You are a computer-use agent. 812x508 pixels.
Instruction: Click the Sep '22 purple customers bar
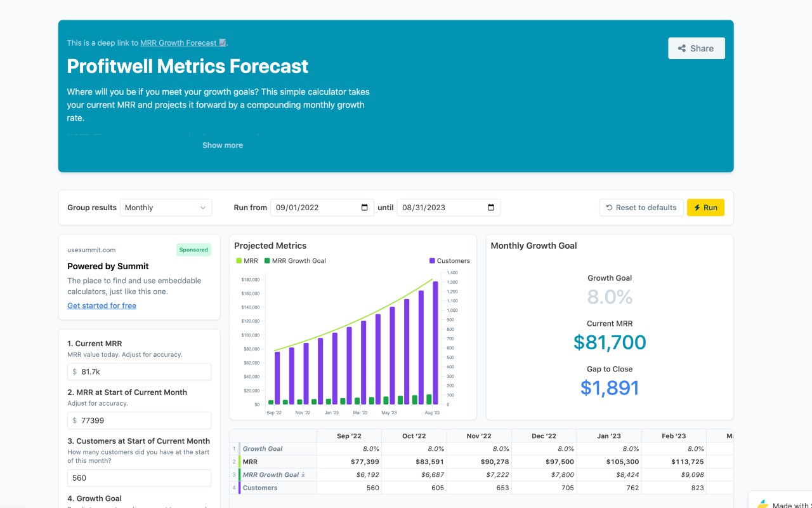click(277, 378)
